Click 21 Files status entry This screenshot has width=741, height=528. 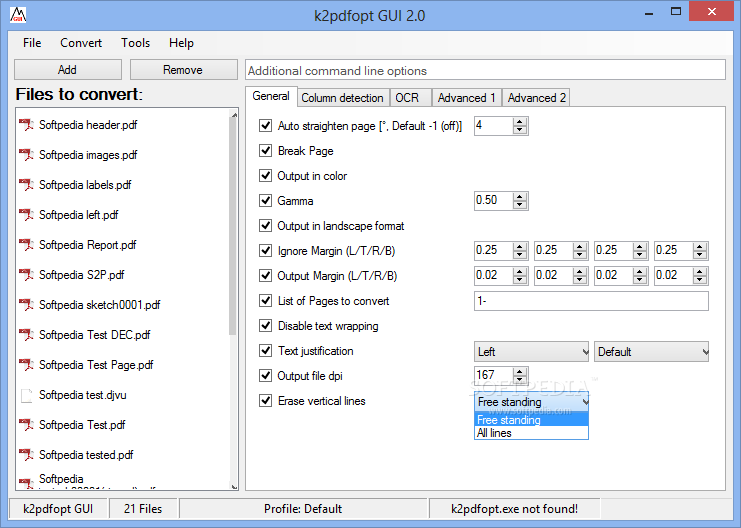point(143,509)
